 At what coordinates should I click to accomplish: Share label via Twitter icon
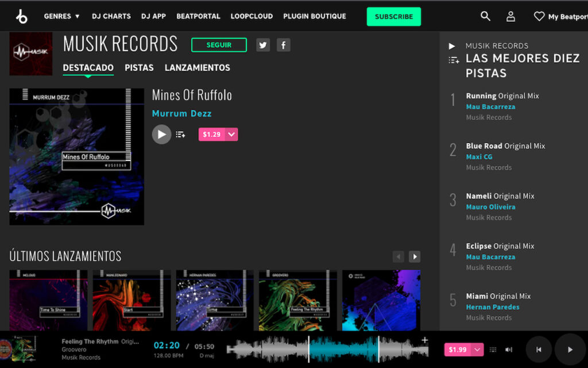pos(263,45)
